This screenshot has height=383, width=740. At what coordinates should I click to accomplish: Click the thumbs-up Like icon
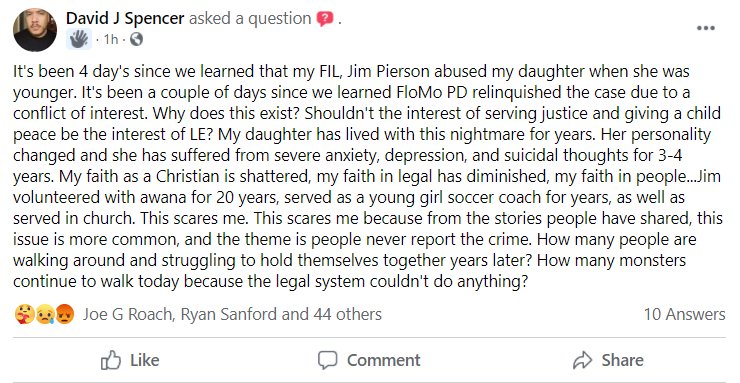(x=111, y=360)
